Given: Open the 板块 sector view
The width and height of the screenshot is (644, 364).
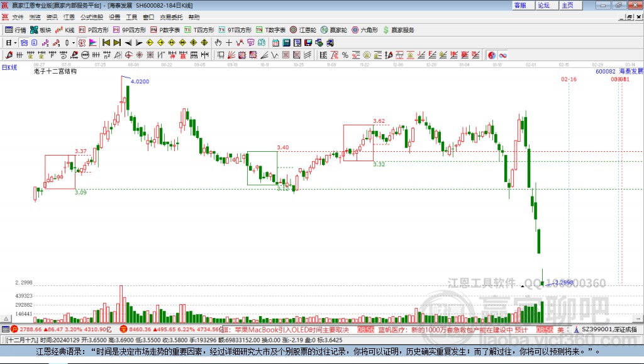Looking at the screenshot, I should (x=40, y=30).
